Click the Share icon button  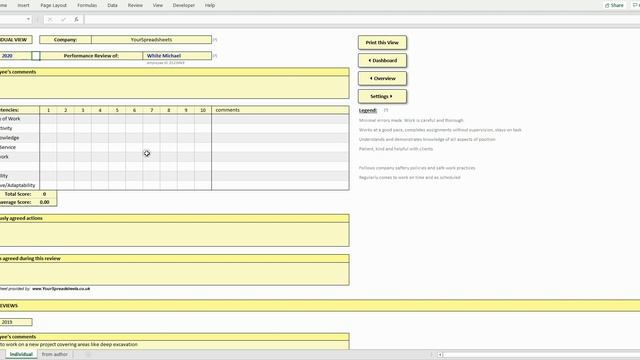[614, 5]
